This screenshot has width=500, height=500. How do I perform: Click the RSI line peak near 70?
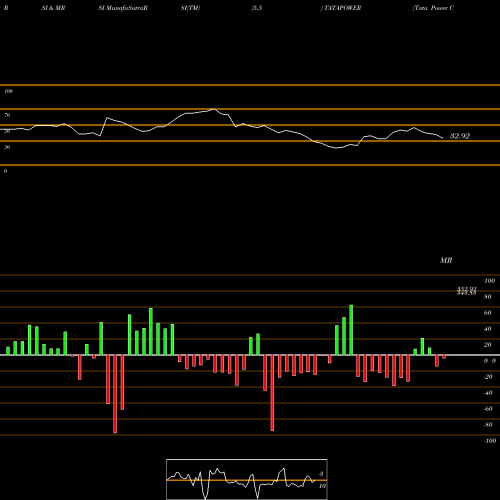click(214, 109)
